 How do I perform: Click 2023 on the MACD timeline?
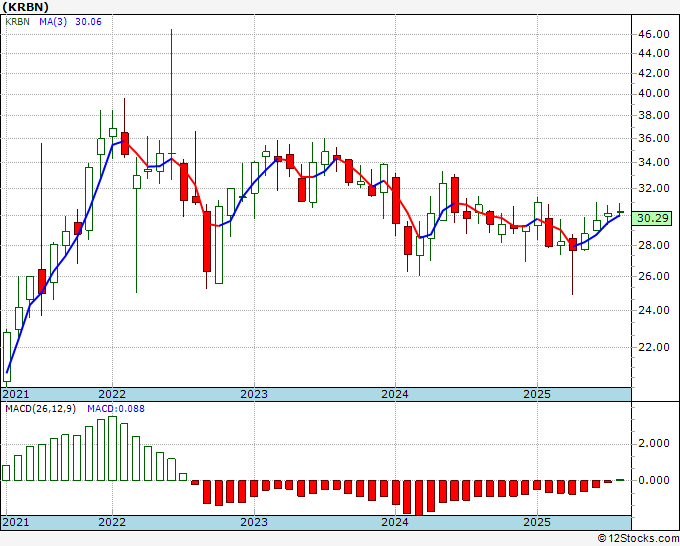[254, 522]
